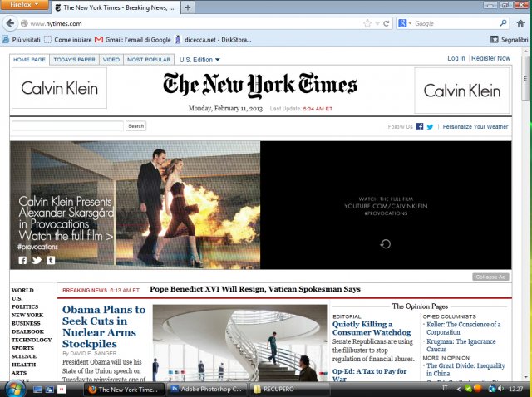Go to the SPORTS section
This screenshot has height=397, width=532.
[22, 348]
